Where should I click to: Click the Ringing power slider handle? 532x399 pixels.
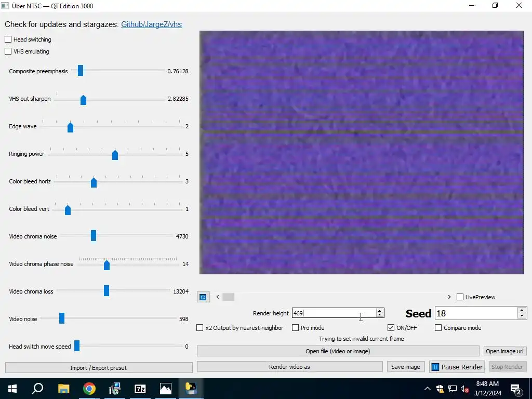click(115, 154)
